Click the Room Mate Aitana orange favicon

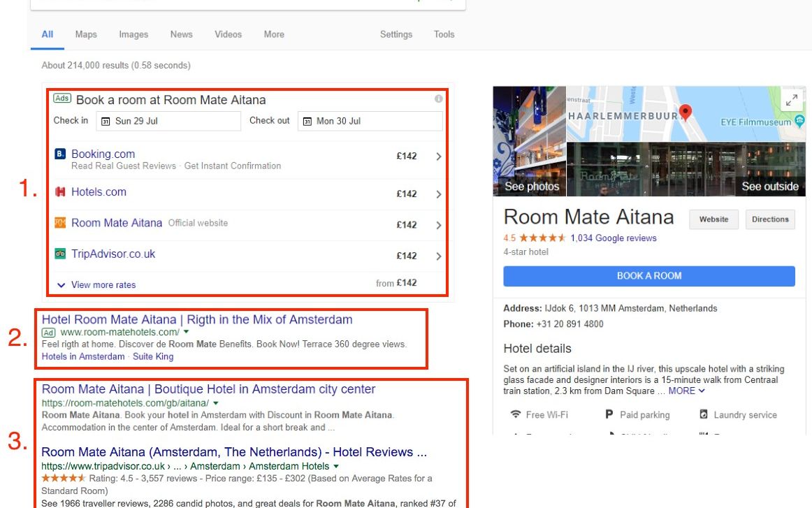click(60, 223)
